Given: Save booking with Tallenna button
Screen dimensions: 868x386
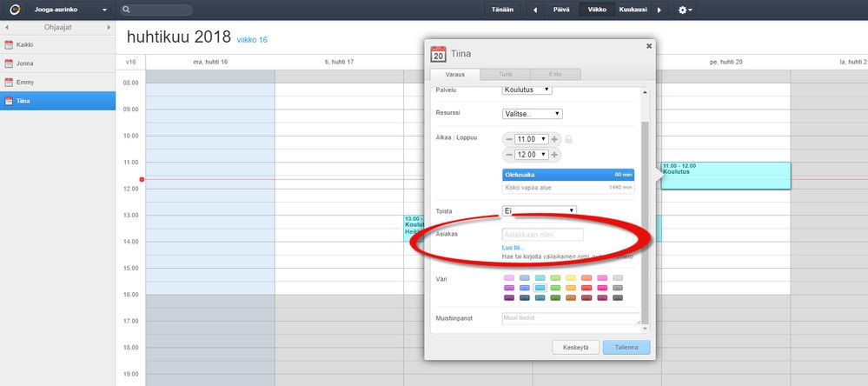Looking at the screenshot, I should (626, 348).
